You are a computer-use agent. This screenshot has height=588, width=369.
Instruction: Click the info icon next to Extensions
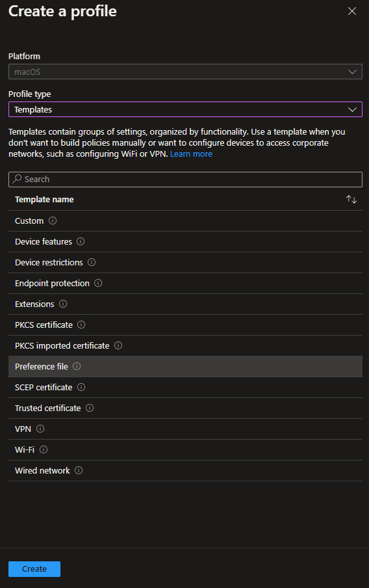pos(63,304)
